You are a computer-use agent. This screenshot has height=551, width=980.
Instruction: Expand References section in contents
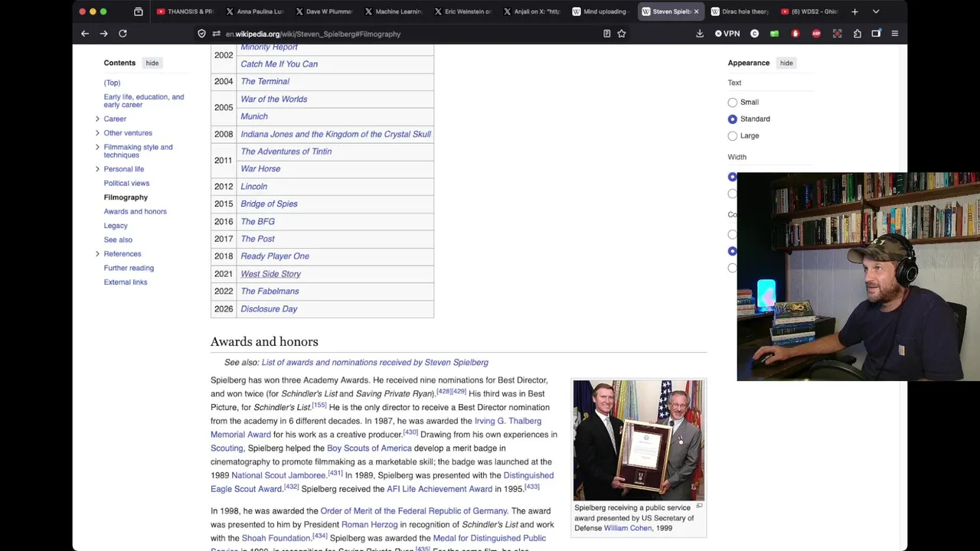tap(97, 254)
